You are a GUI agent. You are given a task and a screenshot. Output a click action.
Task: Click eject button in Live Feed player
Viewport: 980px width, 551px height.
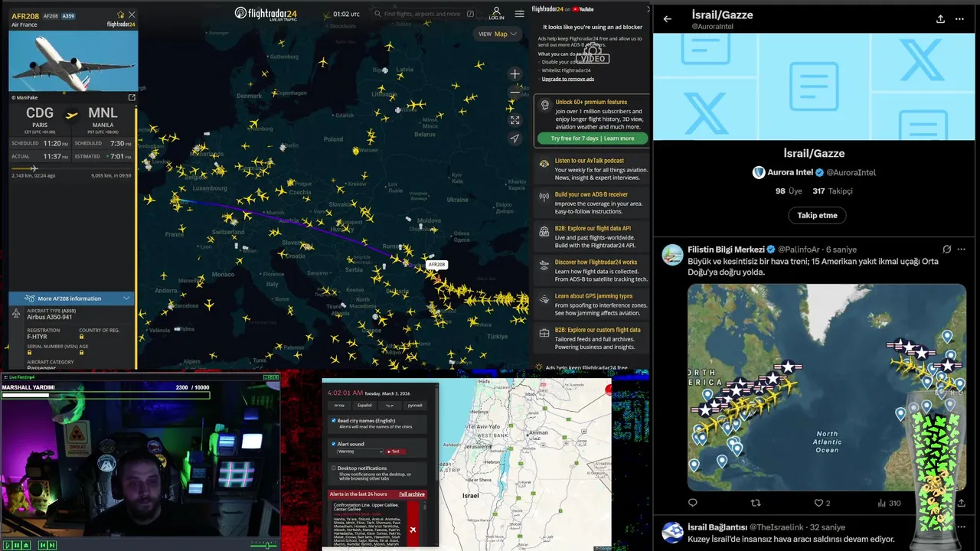(x=26, y=545)
